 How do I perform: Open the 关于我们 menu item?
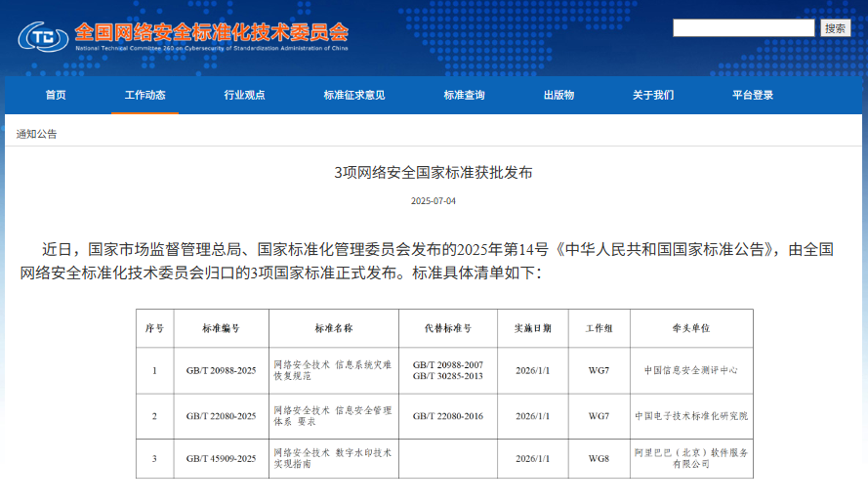tap(653, 96)
